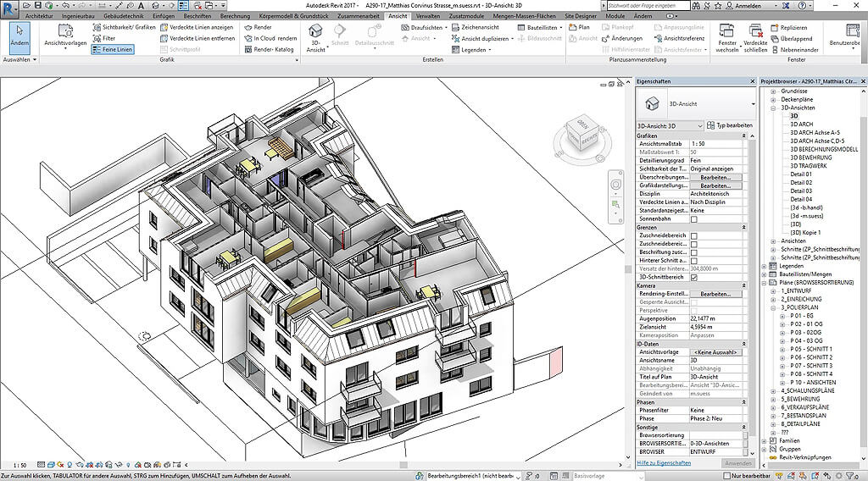
Task: Expand the Legenden tree node
Action: (765, 265)
